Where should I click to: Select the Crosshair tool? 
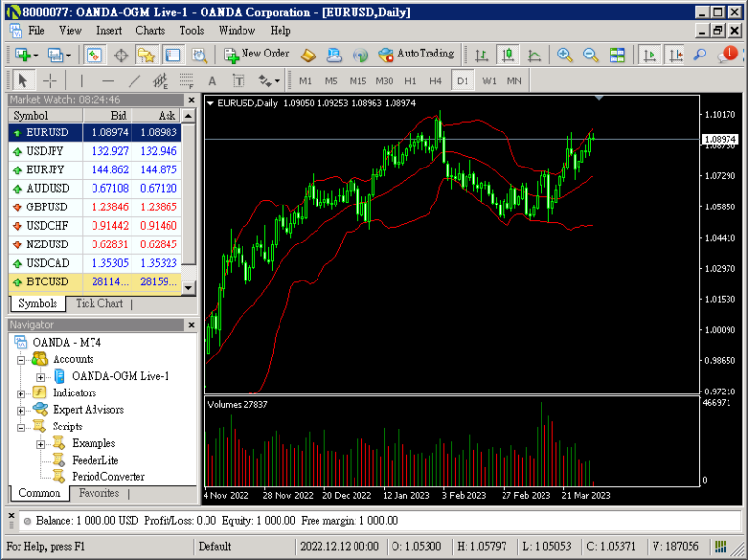coord(50,80)
